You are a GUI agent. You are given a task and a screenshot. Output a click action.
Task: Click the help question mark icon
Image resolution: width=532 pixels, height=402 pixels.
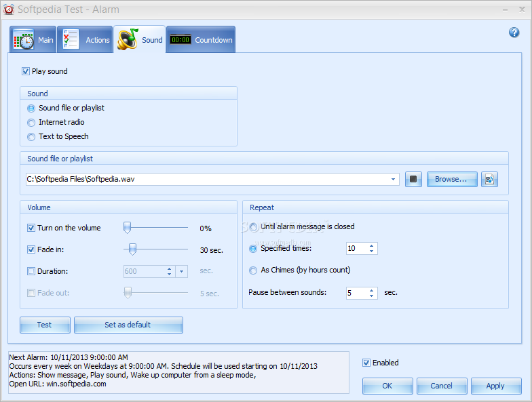(x=514, y=33)
